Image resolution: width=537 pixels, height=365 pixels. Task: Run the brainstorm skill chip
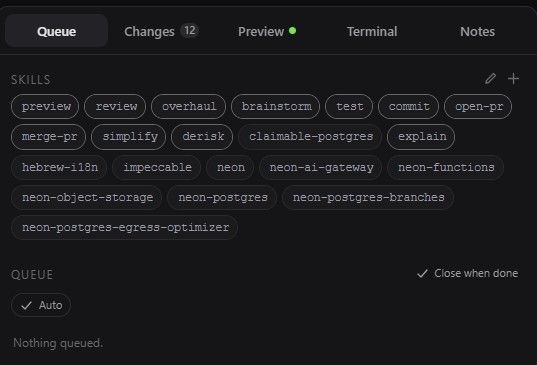[x=275, y=106]
